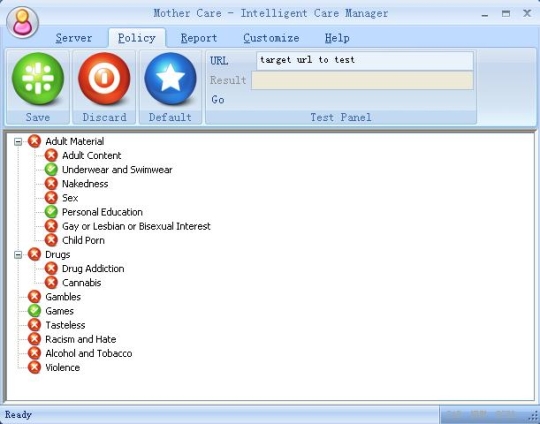Toggle the Nakedness block icon

point(51,184)
